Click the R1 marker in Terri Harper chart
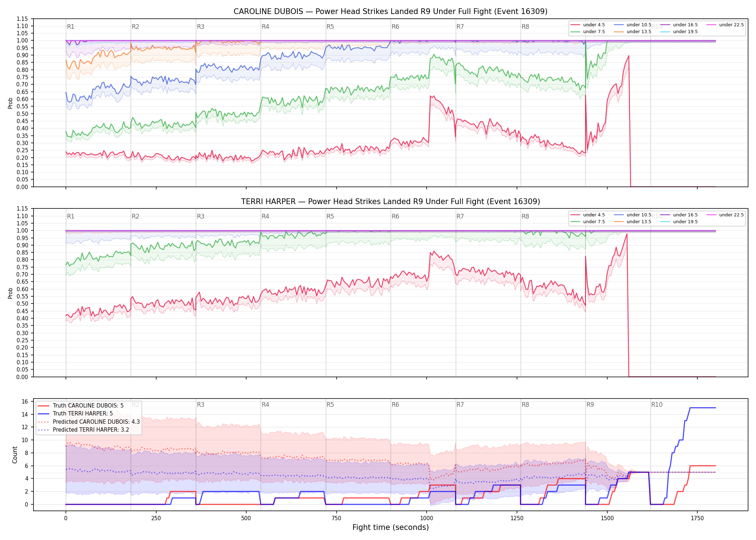Screen dimensions: 756x540 click(x=71, y=216)
